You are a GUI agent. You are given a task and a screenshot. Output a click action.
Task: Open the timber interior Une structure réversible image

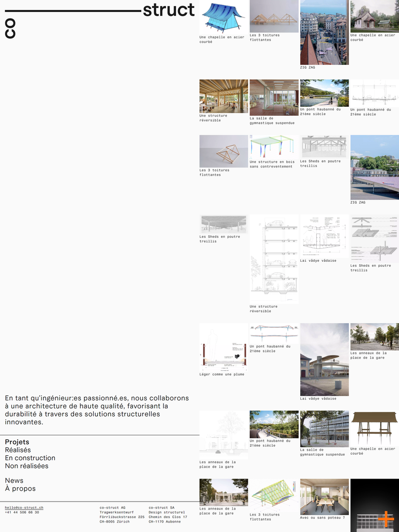pos(223,96)
